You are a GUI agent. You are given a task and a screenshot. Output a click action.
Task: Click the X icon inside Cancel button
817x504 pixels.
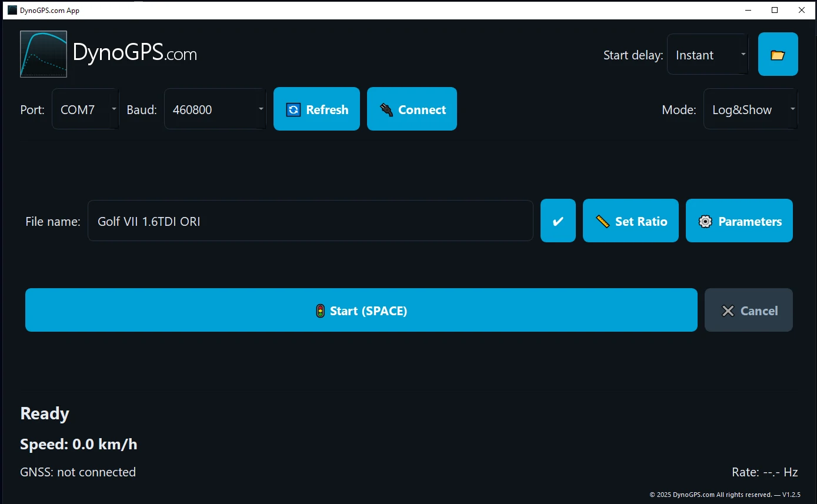(729, 311)
